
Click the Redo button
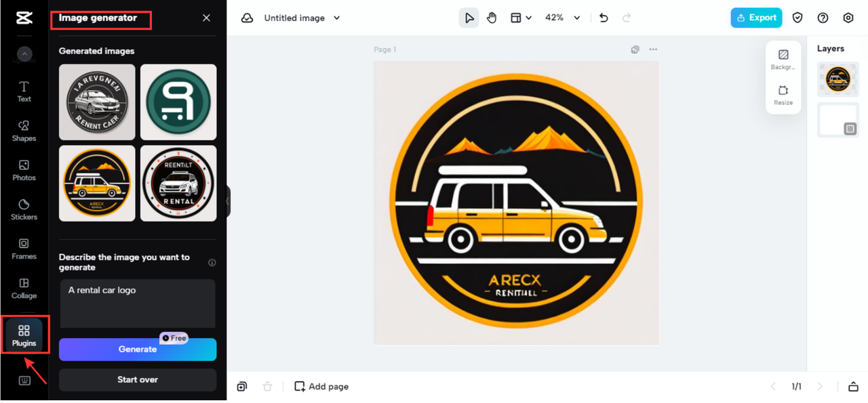coord(627,18)
